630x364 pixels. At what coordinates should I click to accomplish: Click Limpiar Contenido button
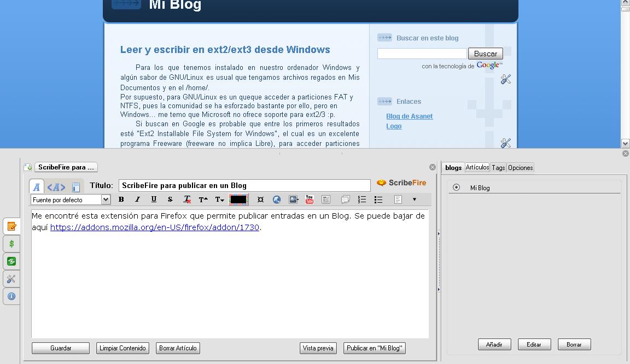click(x=122, y=348)
